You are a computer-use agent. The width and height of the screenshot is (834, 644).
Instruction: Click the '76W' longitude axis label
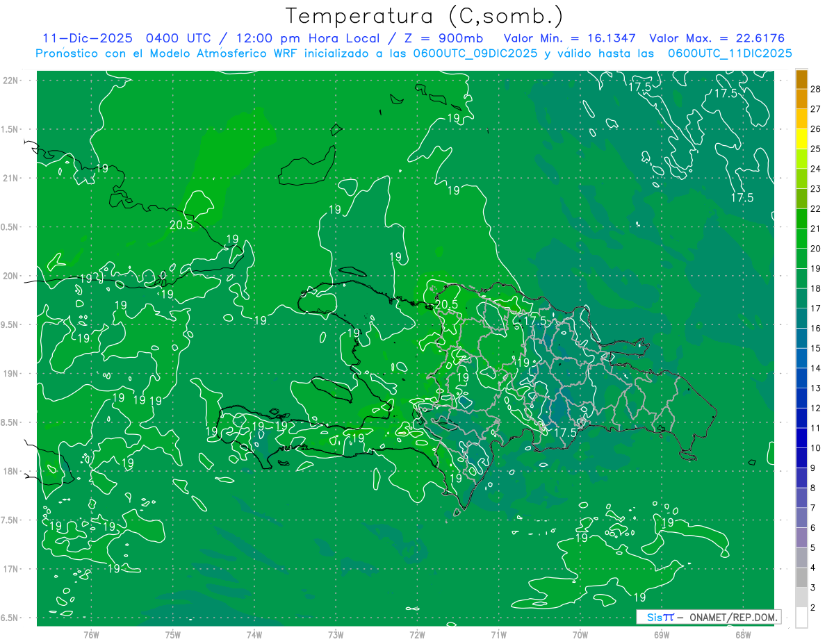click(91, 634)
